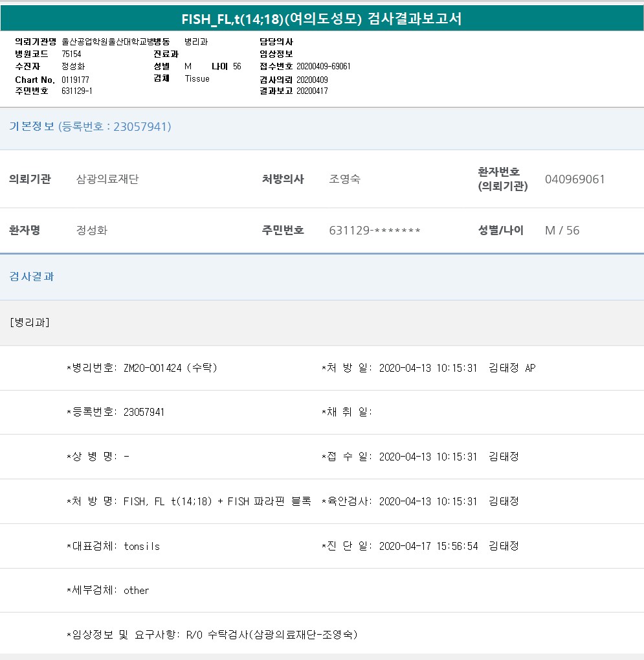Click the 의뢰기관 value 삼광의료재단
The height and width of the screenshot is (660, 644).
pyautogui.click(x=107, y=179)
